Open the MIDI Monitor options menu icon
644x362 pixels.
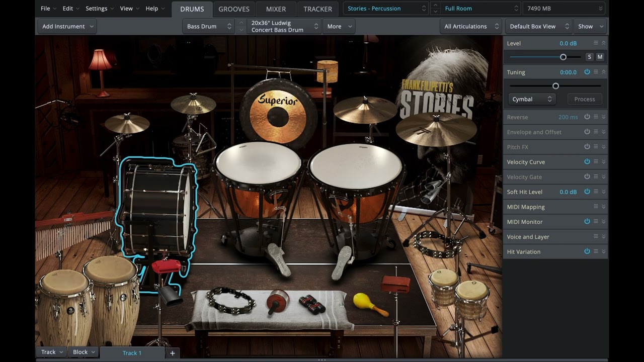pyautogui.click(x=596, y=221)
